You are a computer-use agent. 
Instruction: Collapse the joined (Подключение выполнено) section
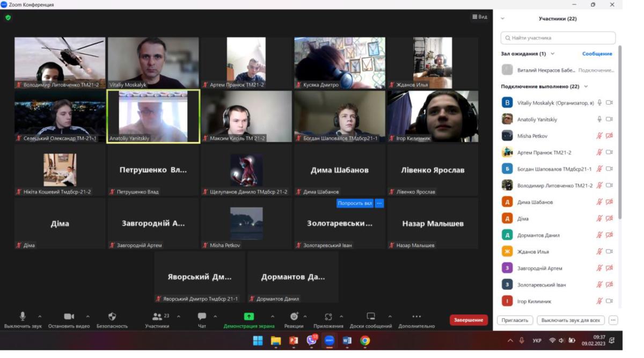(x=586, y=86)
